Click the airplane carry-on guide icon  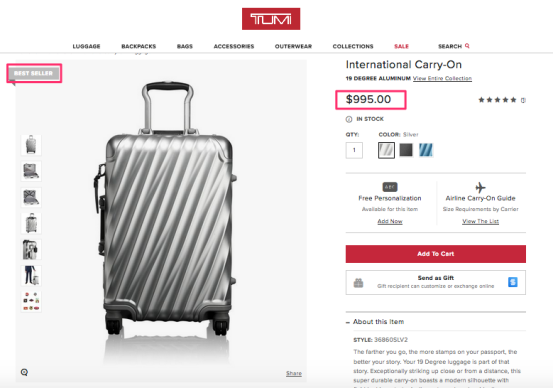coord(480,187)
